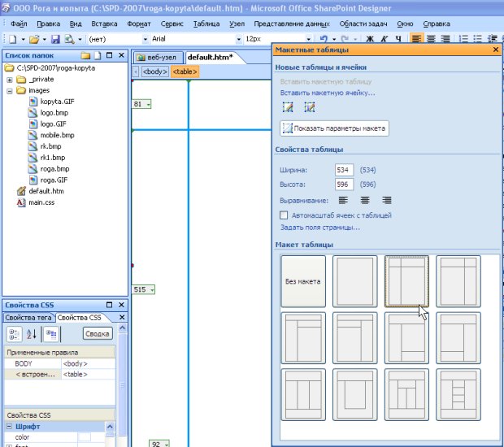Click Вставить макетную ячейку link
Viewport: 504px width, 447px height.
[x=328, y=93]
